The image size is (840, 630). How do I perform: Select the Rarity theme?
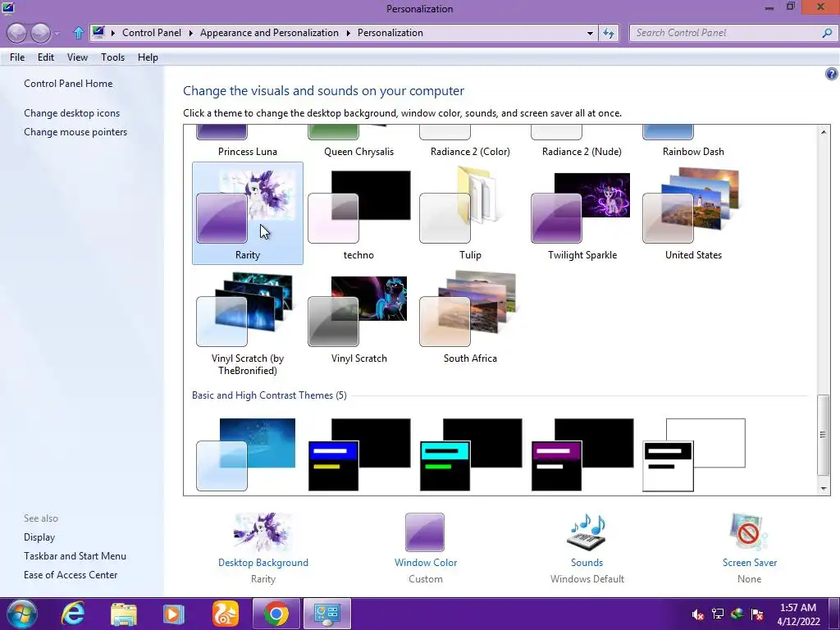pos(248,213)
